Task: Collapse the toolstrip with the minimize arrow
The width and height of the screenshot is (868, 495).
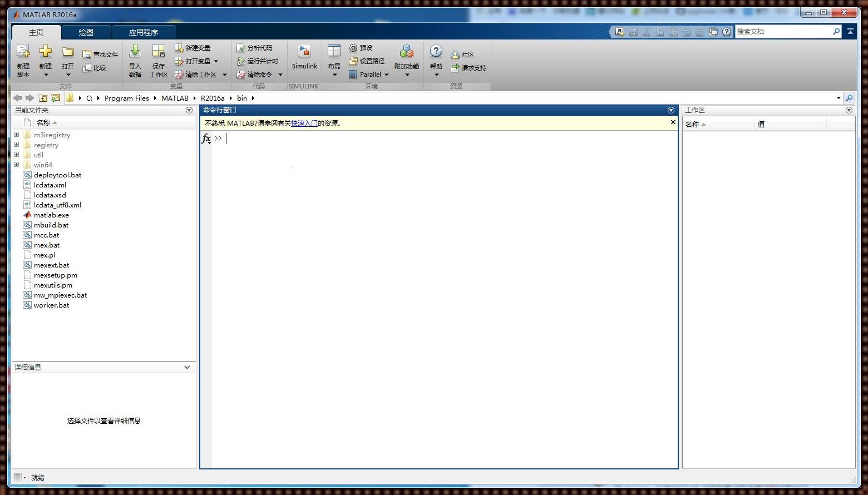Action: [850, 32]
